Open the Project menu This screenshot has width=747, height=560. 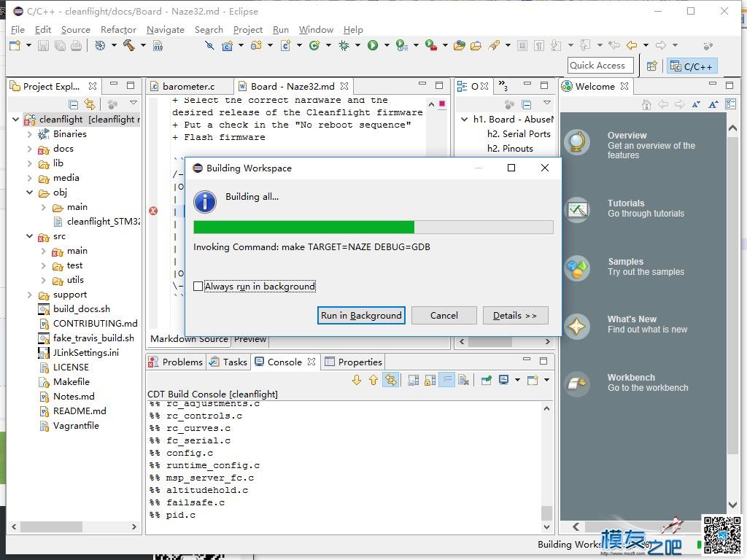coord(248,29)
